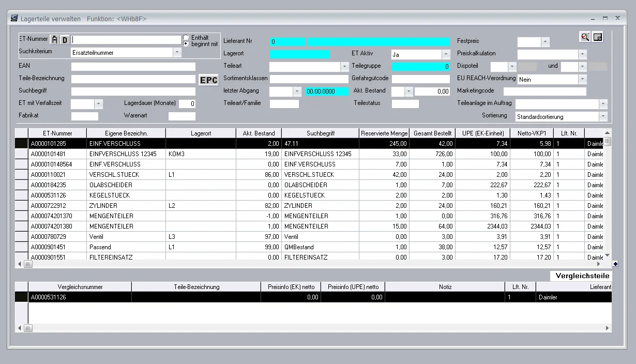
Task: Click the 'D' button beside ET-Nummer
Action: point(65,40)
